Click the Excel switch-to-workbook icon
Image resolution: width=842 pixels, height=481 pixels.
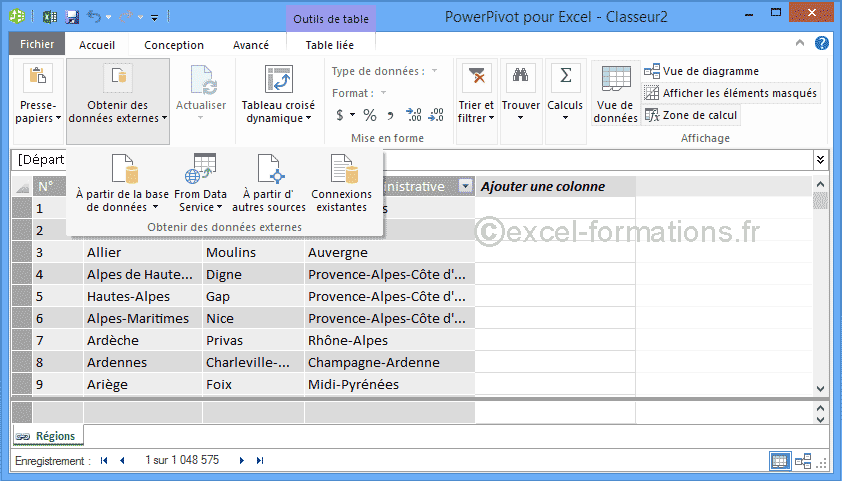(x=50, y=17)
